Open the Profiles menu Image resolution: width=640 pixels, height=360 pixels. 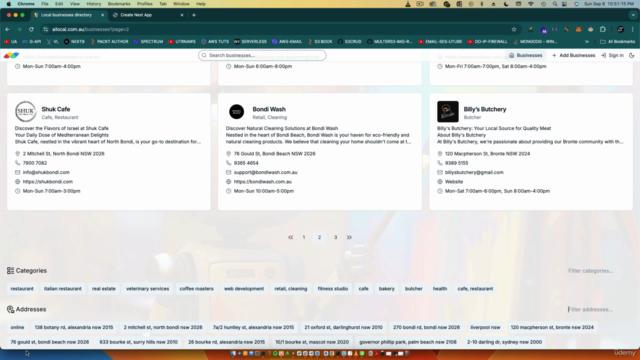click(x=144, y=4)
